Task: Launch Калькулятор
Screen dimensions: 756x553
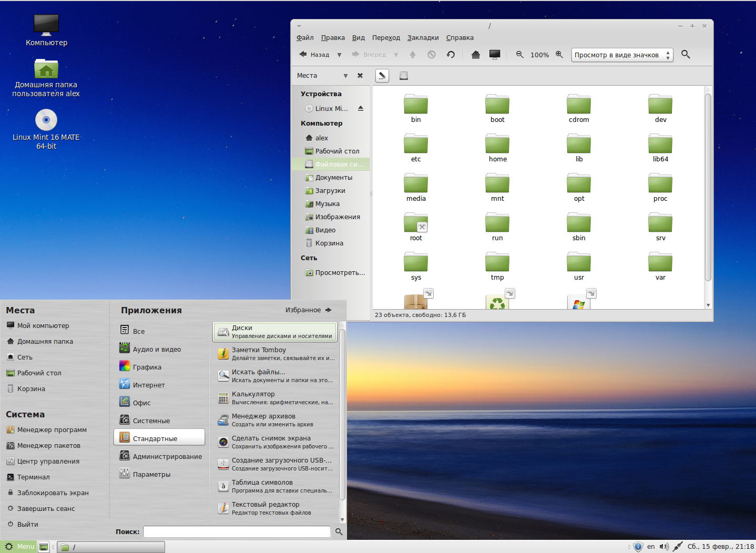Action: click(275, 398)
